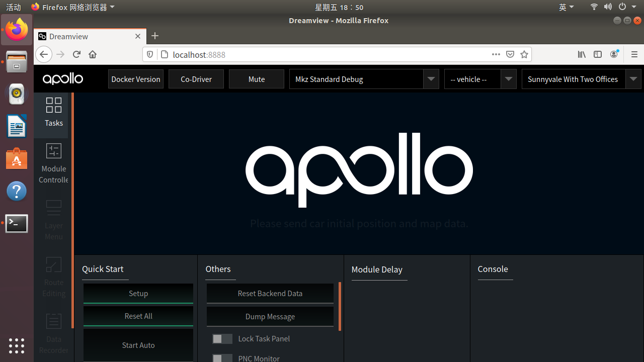Reload the Dreamview page

click(x=76, y=54)
